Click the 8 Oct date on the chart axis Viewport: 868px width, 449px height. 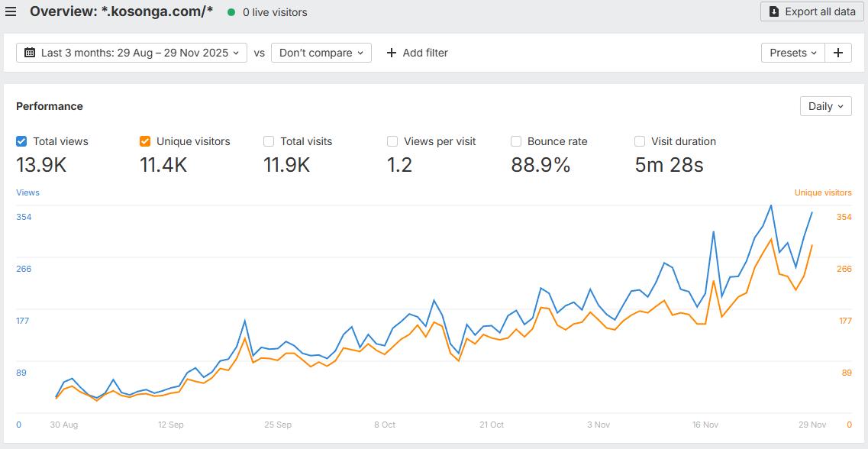tap(385, 425)
